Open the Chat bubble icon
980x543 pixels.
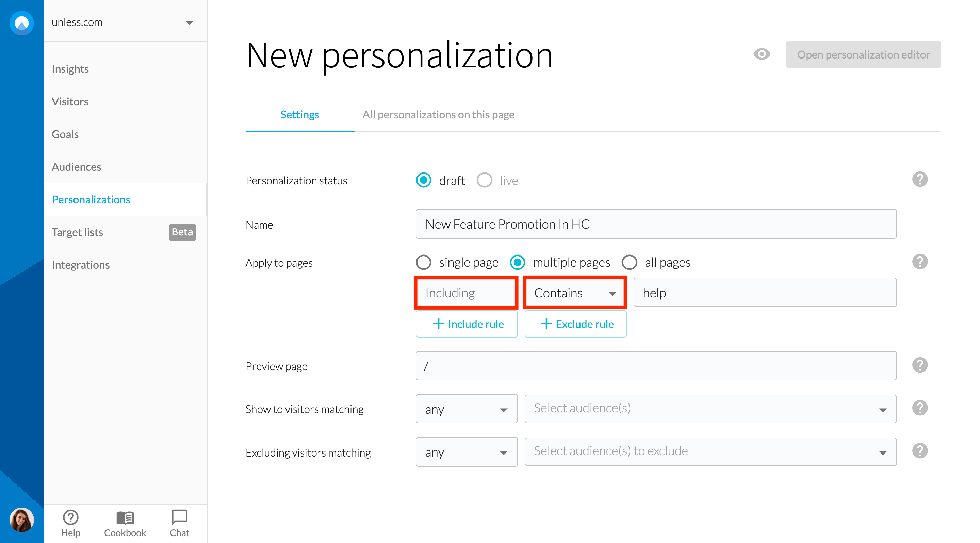tap(179, 517)
